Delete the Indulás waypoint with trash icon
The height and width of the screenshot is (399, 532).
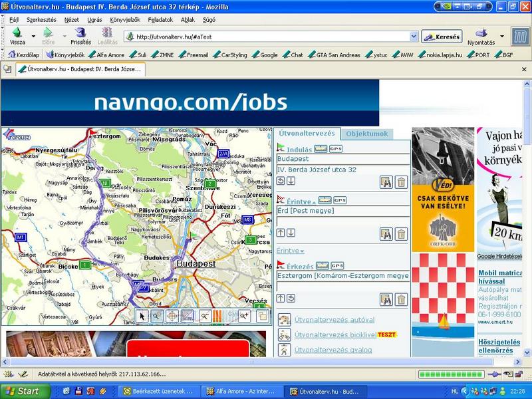click(401, 182)
